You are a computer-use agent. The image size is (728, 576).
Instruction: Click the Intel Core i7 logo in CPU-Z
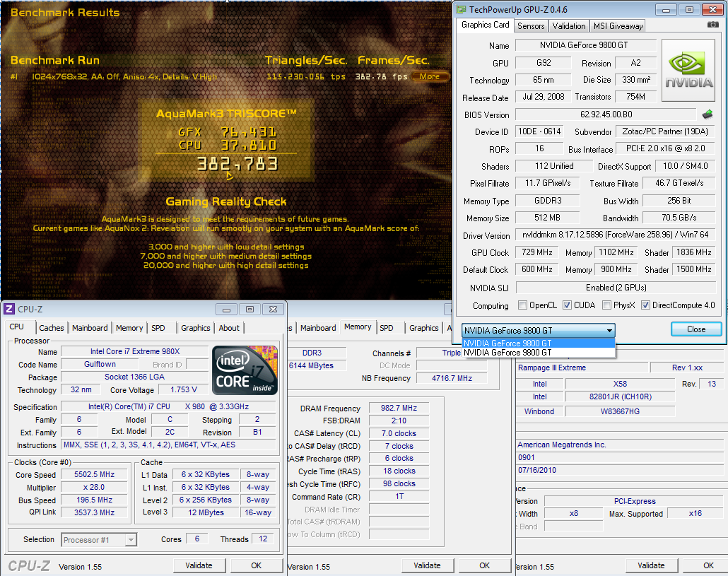click(x=245, y=370)
